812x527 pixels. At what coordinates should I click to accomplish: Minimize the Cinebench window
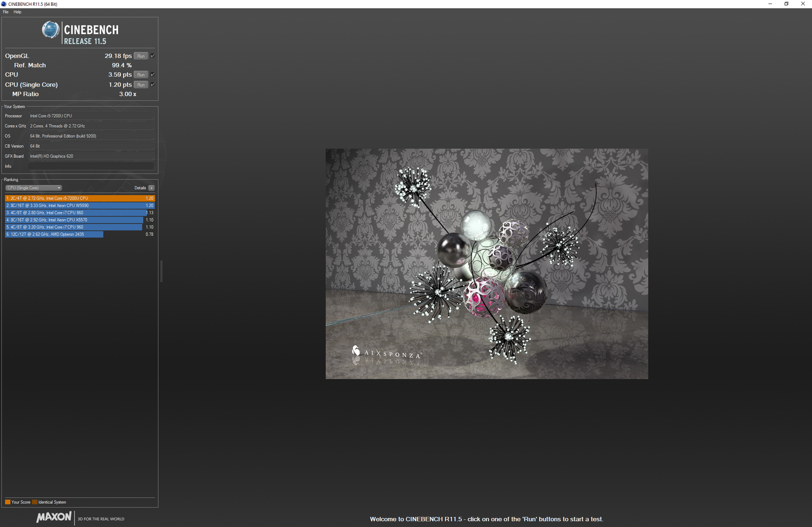point(770,4)
